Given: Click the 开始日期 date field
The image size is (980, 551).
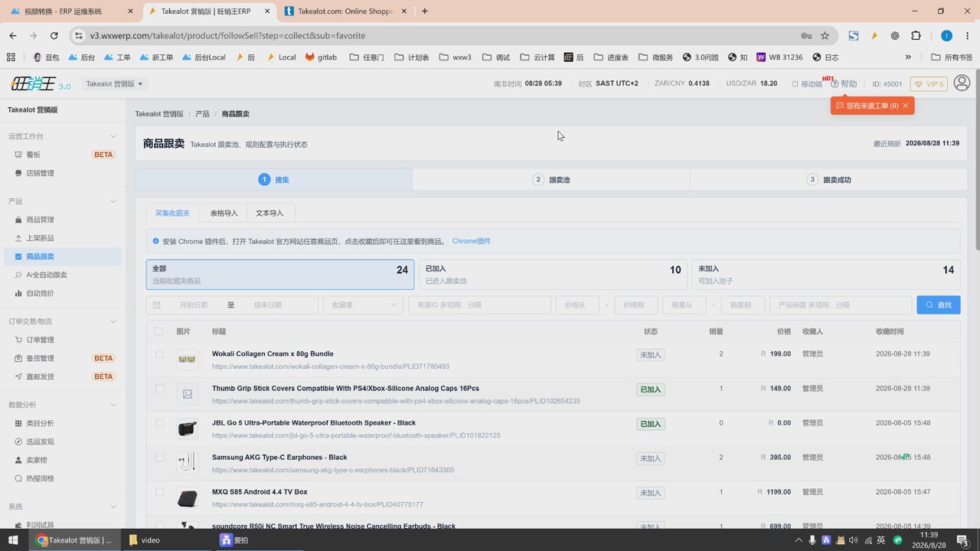Looking at the screenshot, I should click(194, 305).
